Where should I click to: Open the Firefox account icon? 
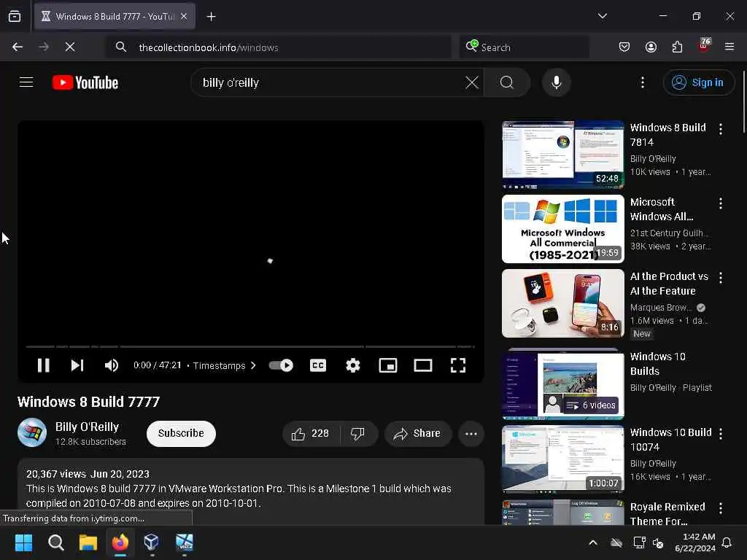[651, 47]
